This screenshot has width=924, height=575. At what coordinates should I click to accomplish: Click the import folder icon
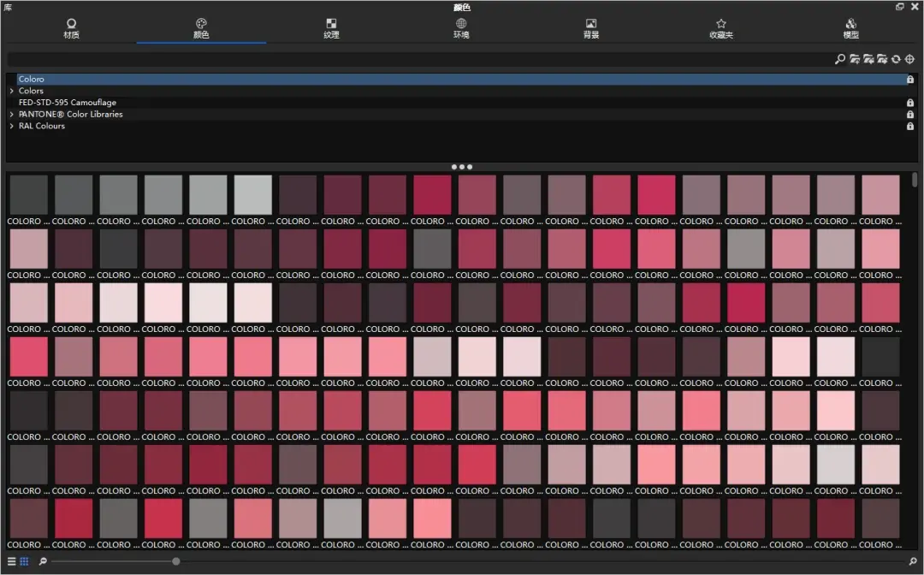click(x=868, y=59)
